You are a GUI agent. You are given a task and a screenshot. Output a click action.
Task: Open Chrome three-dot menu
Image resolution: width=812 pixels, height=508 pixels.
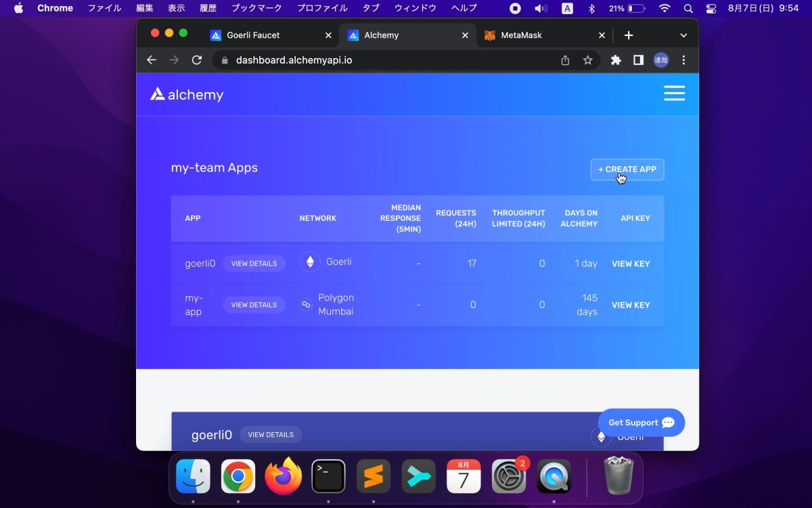(683, 60)
